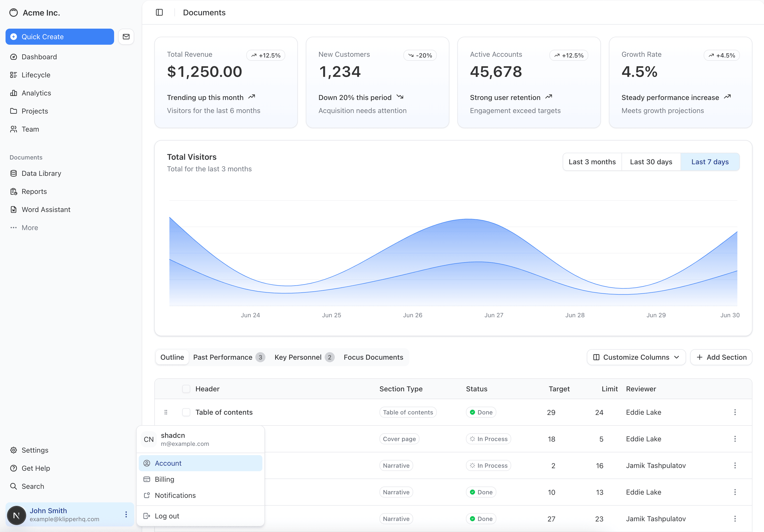Open the Word Assistant document item
Image resolution: width=764 pixels, height=532 pixels.
pos(45,209)
